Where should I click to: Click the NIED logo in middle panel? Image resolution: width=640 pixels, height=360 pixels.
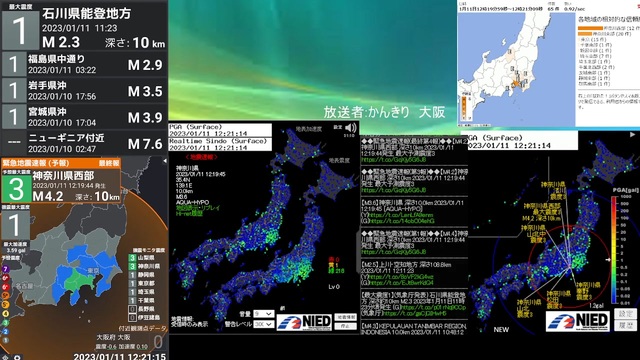pos(304,322)
